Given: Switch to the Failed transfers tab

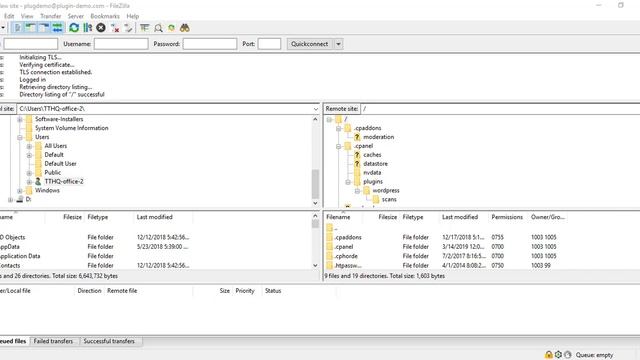Looking at the screenshot, I should tap(53, 341).
